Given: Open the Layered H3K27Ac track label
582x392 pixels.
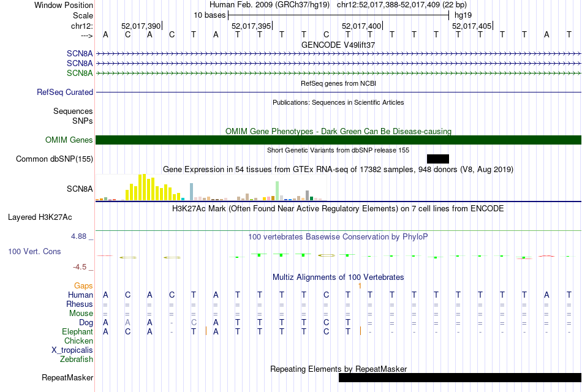Looking at the screenshot, I should click(40, 217).
